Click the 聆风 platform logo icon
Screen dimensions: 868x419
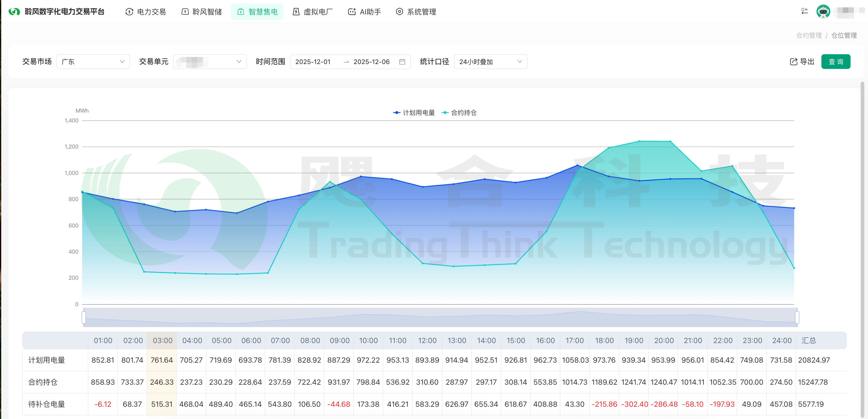[x=14, y=12]
